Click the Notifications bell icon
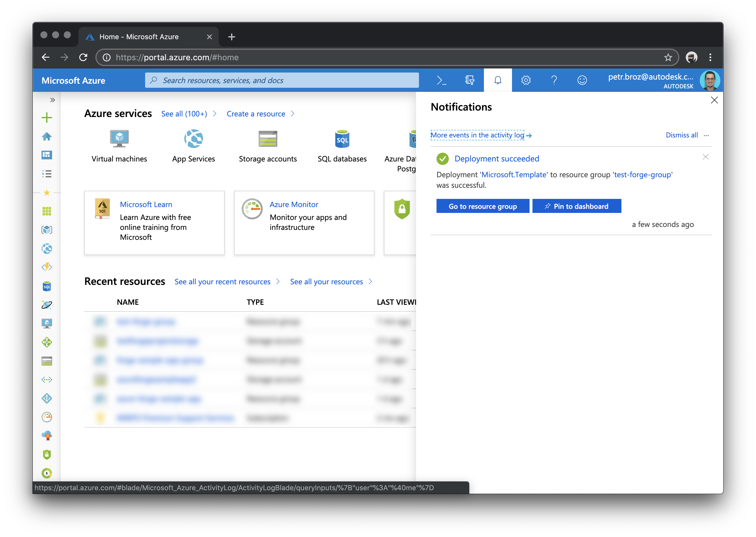756x537 pixels. [x=497, y=80]
